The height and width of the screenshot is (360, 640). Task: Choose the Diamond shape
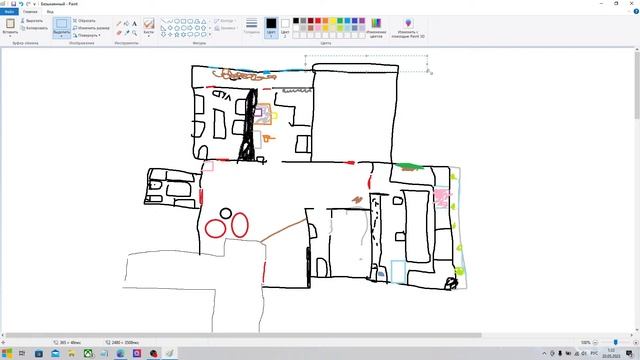170,28
